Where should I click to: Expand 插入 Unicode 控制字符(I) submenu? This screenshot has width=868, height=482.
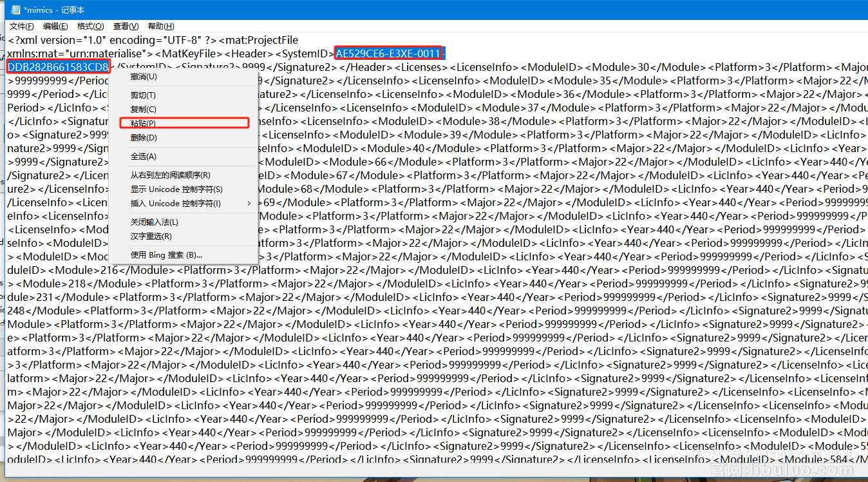pyautogui.click(x=184, y=204)
